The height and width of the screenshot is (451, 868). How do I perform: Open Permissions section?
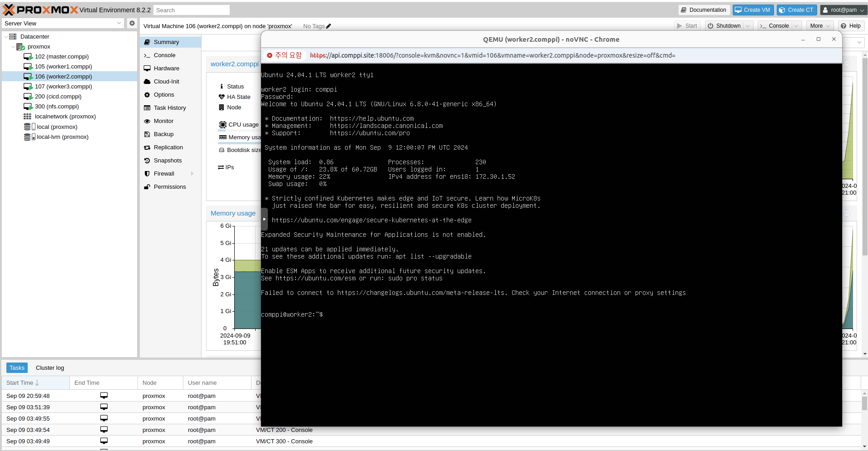(170, 187)
